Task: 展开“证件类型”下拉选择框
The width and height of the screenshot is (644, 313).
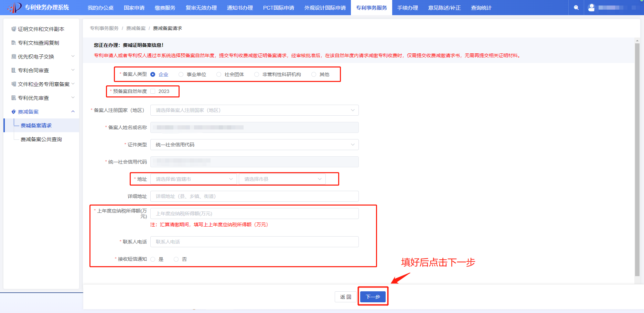Action: pyautogui.click(x=254, y=144)
